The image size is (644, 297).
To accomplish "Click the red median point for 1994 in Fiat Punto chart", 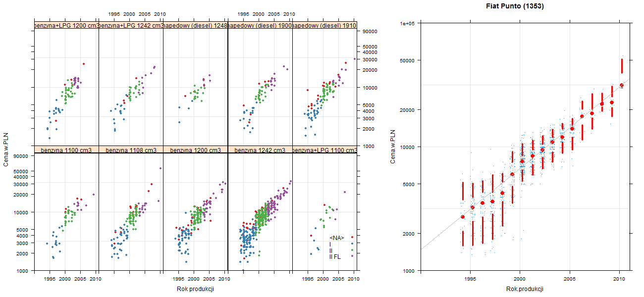I will 463,217.
